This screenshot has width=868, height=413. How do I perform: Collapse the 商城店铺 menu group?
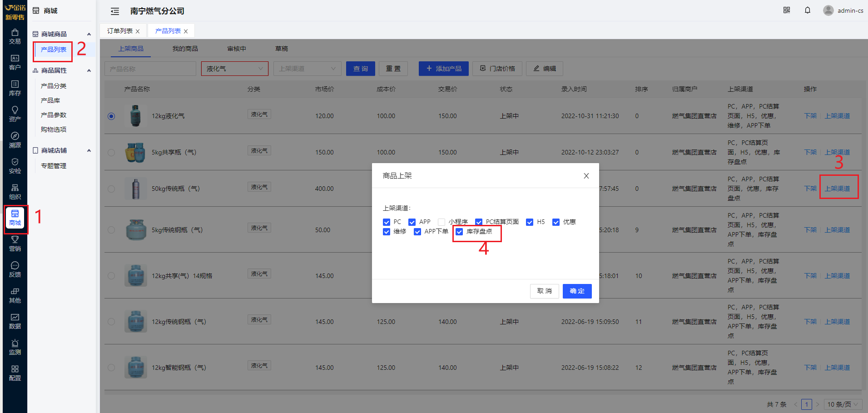pyautogui.click(x=89, y=151)
